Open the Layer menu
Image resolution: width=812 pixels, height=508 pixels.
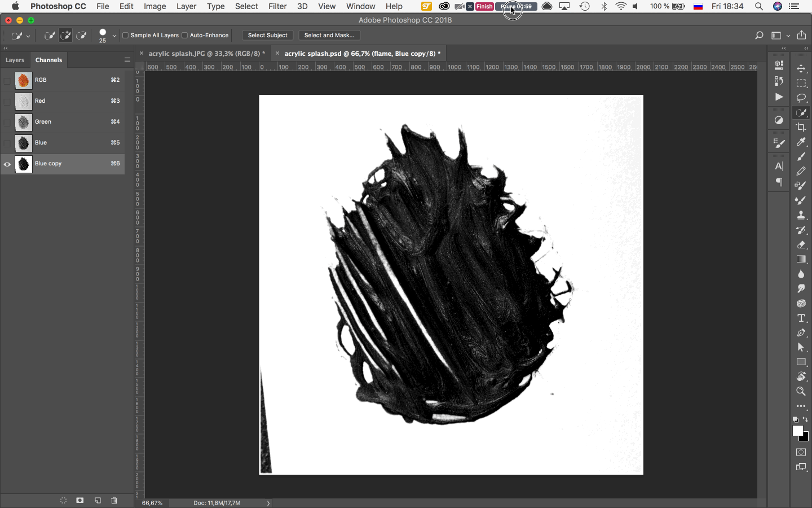[x=186, y=6]
